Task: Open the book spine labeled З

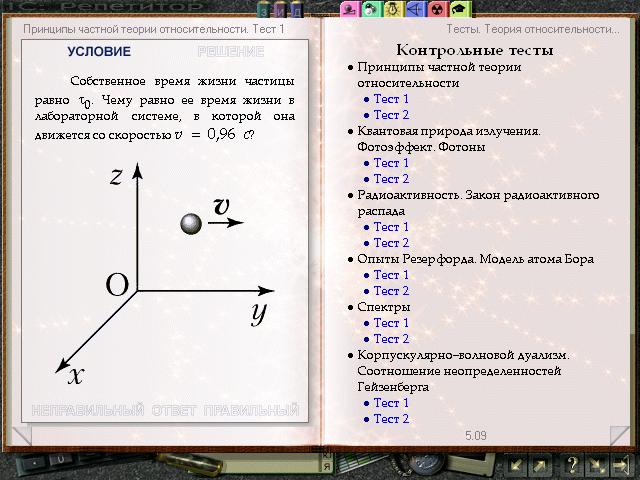Action: (265, 10)
